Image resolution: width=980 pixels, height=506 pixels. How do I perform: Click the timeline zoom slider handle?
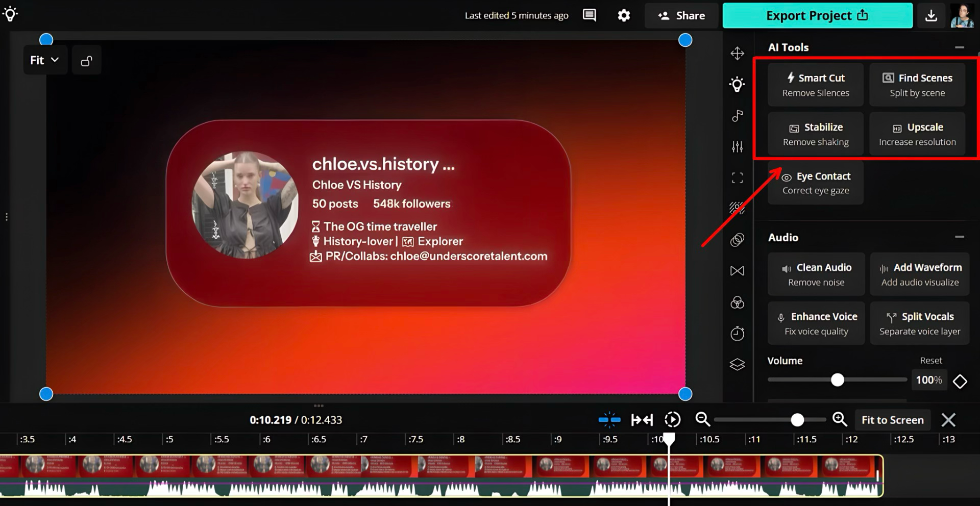(x=797, y=420)
